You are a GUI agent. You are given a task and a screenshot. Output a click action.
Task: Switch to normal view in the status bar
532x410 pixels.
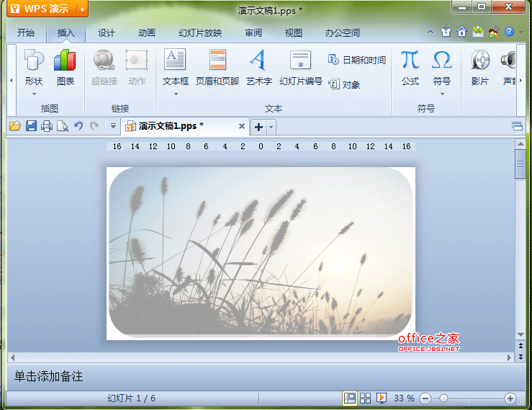(x=349, y=398)
